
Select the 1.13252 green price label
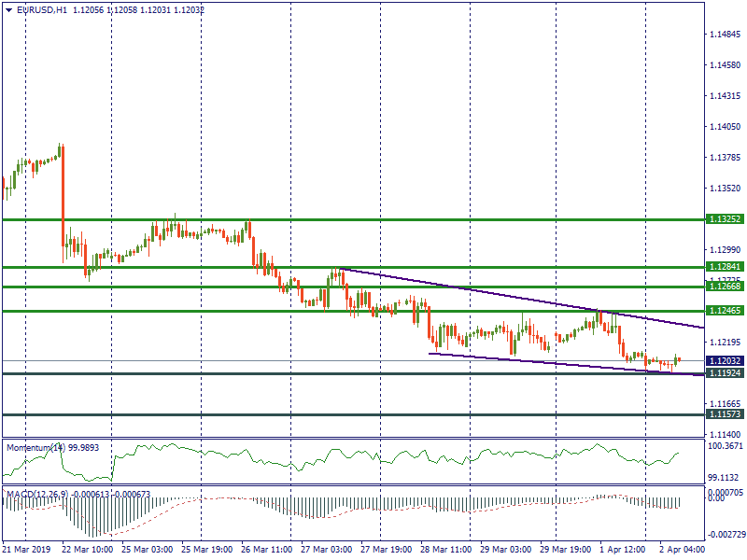724,219
